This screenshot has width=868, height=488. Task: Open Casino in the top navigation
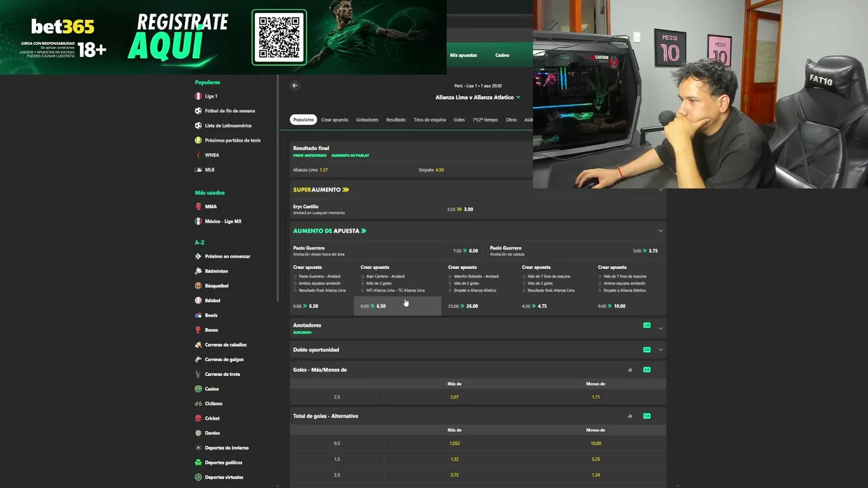(502, 56)
